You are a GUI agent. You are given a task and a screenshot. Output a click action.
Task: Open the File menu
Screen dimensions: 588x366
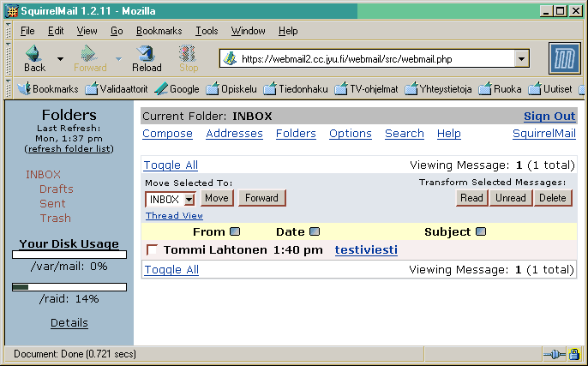point(27,31)
